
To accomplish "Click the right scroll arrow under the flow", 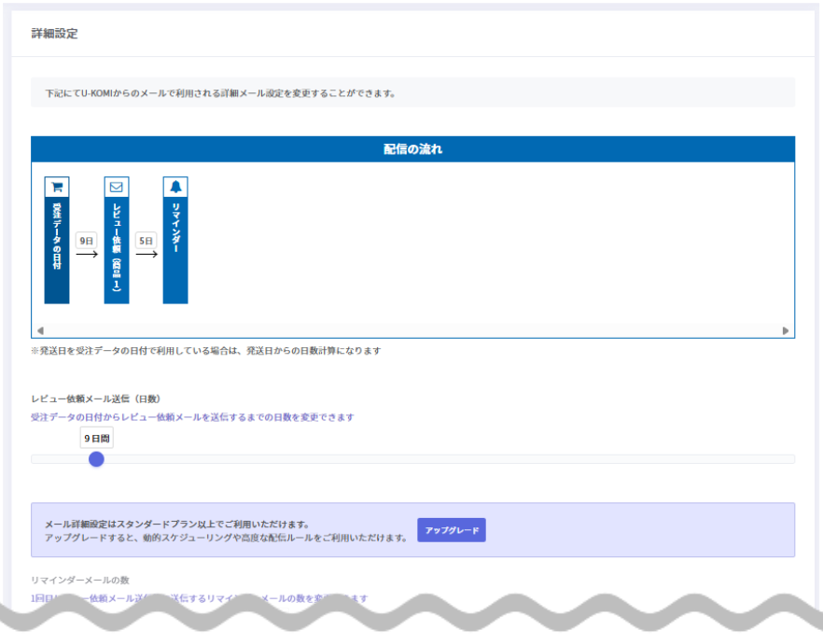I will click(786, 330).
